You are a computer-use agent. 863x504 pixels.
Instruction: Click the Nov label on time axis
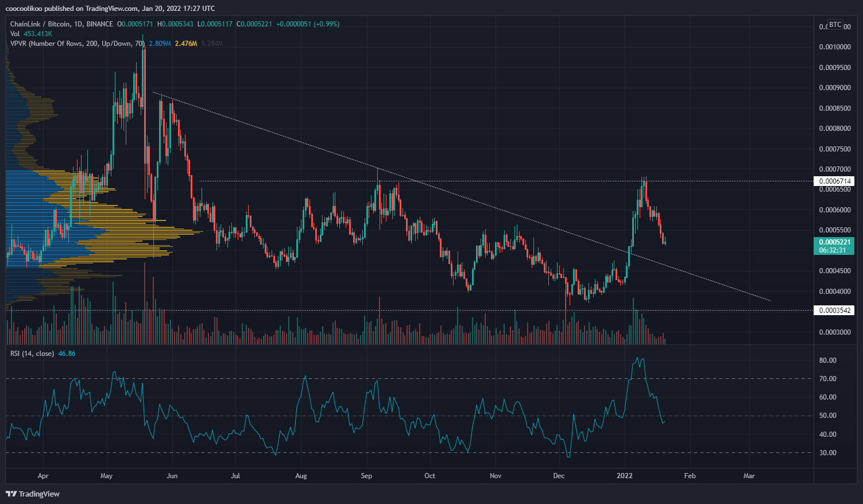pyautogui.click(x=496, y=476)
